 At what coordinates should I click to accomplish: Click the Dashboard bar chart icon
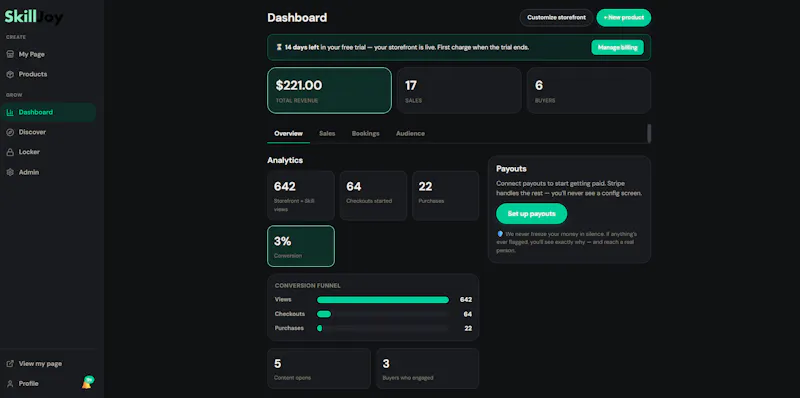[x=10, y=112]
